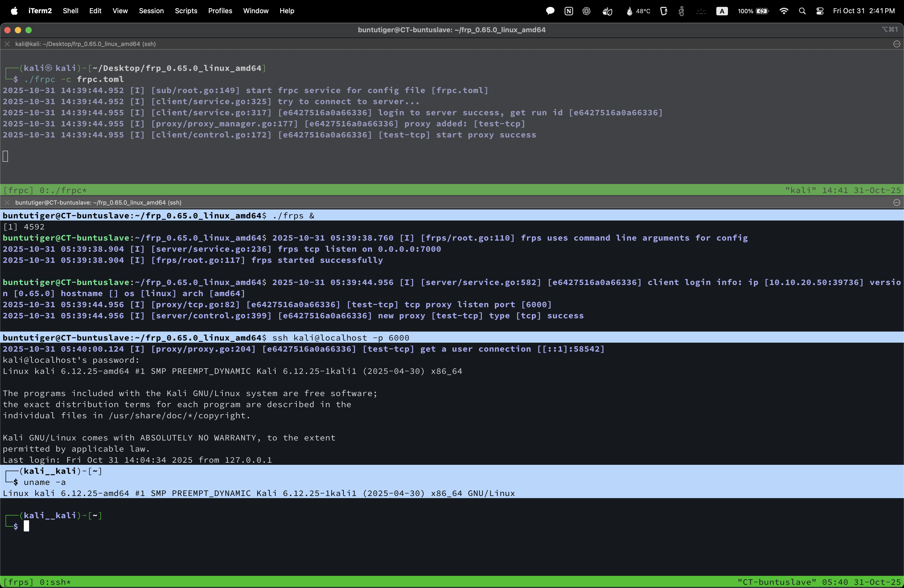The height and width of the screenshot is (588, 904).
Task: Open the bottom pane's circular options menu icon
Action: 896,203
